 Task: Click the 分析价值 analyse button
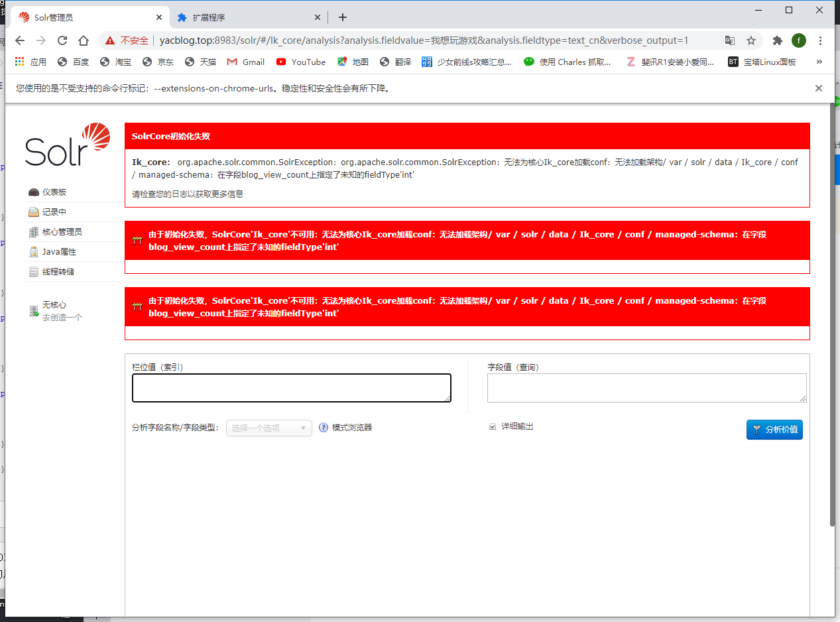coord(774,430)
